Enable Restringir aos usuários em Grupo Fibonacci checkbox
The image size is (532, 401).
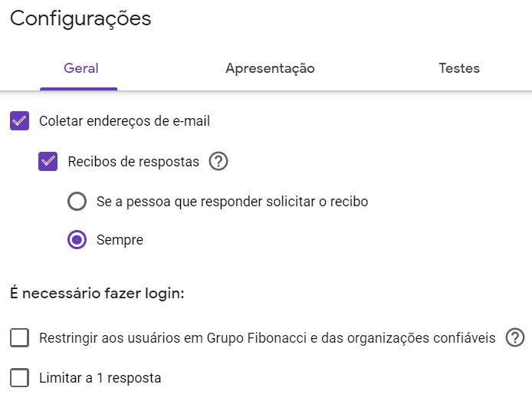point(20,337)
